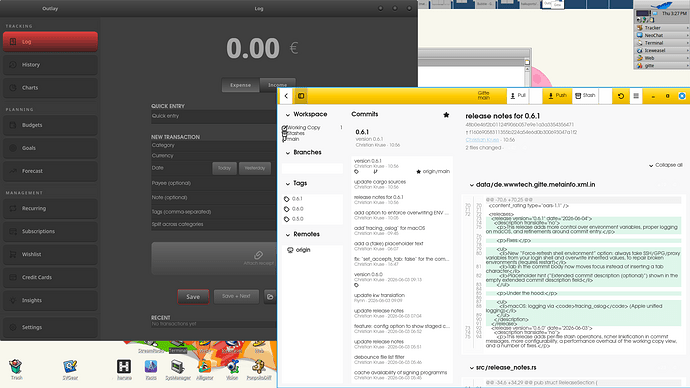The image size is (690, 388).
Task: Collapse the Tags section
Action: (287, 183)
